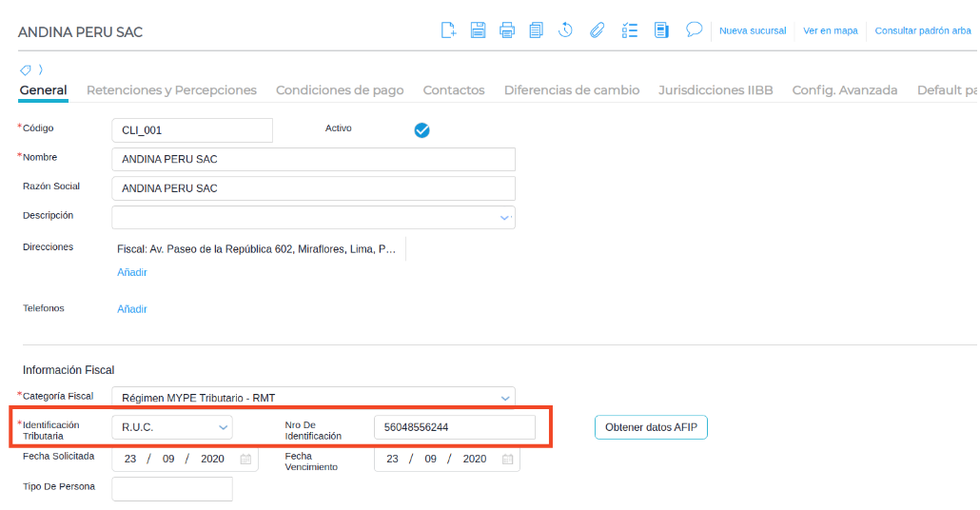Click the history restore icon

click(x=565, y=30)
